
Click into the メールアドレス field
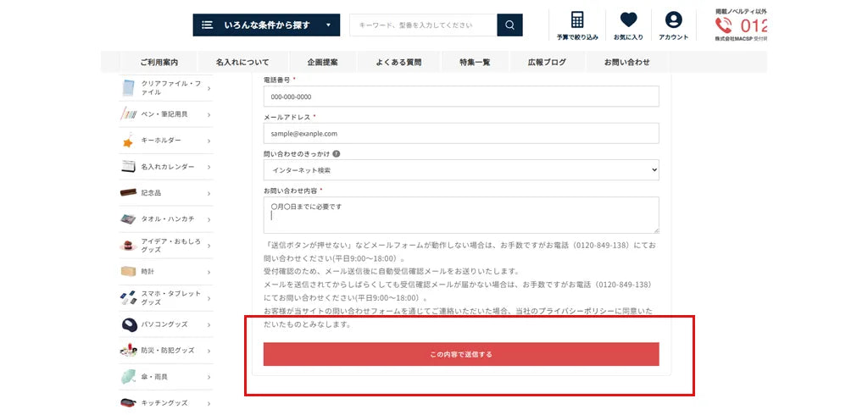tap(461, 134)
